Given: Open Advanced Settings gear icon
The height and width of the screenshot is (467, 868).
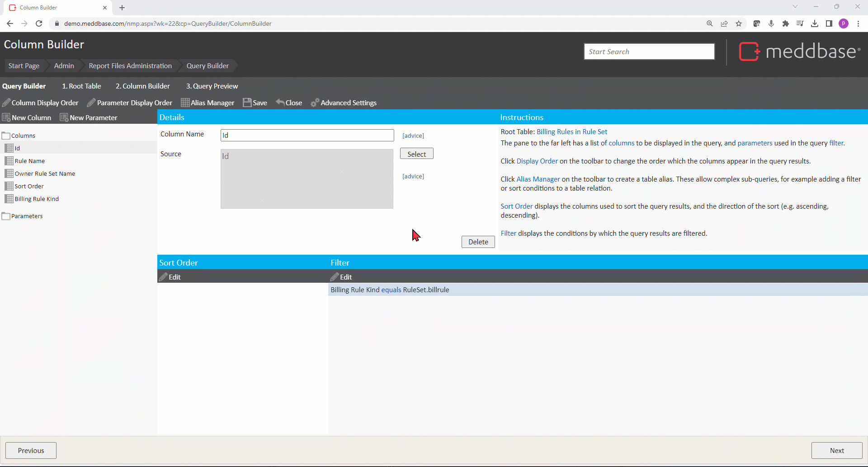Looking at the screenshot, I should pos(315,103).
